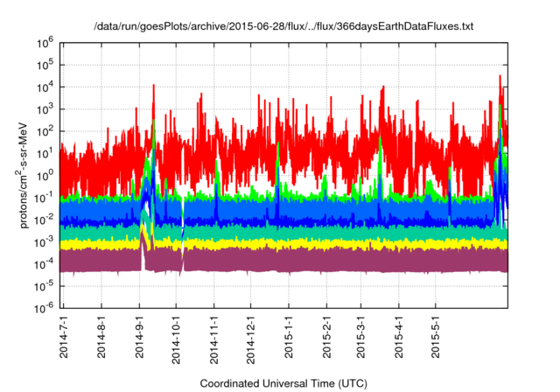Click the 10^-5 y-axis tick label
Screen dimensions: 560x392
point(44,287)
